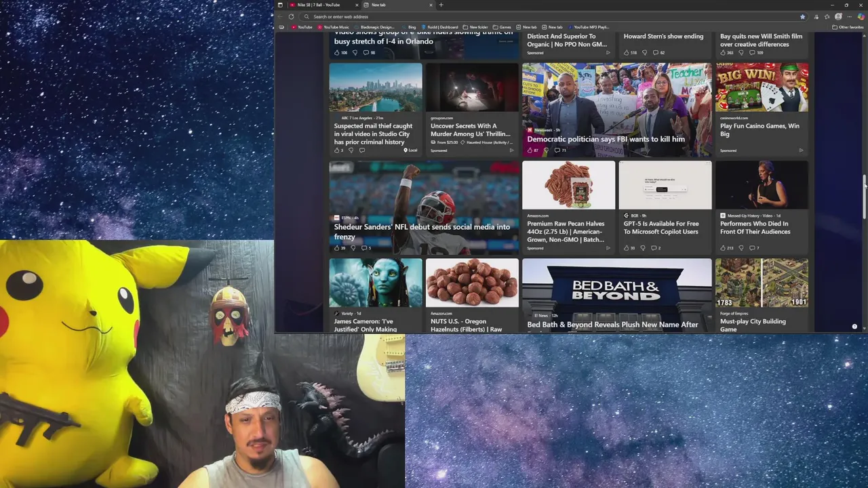The width and height of the screenshot is (868, 488).
Task: Open YouTube MP3 Playlist bookmark
Action: (587, 27)
